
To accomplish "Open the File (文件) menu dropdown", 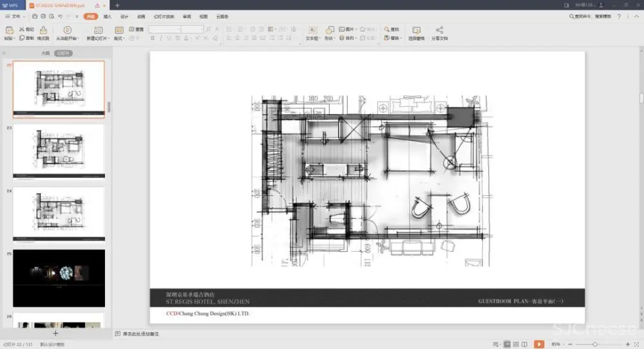I will [x=17, y=15].
